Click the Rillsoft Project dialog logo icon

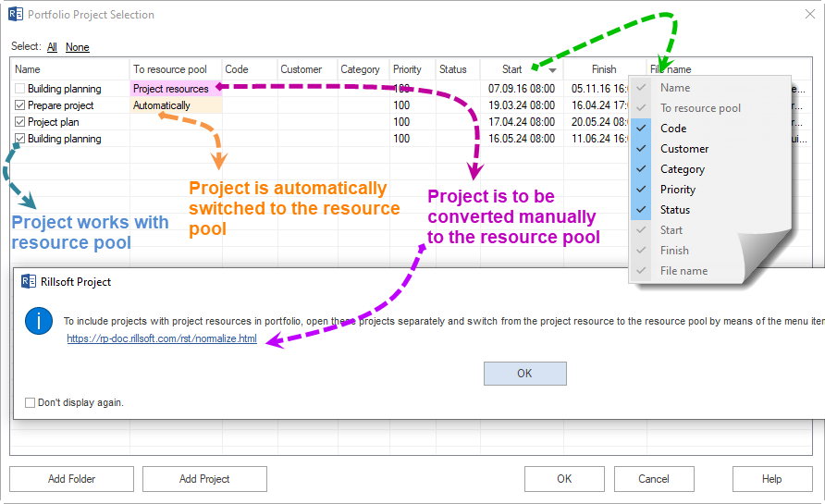pos(29,281)
